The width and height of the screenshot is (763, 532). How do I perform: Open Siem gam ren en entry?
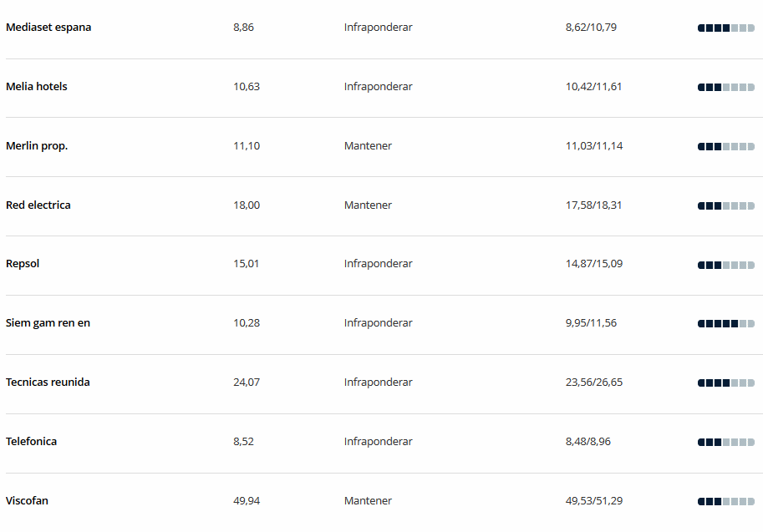pyautogui.click(x=48, y=323)
